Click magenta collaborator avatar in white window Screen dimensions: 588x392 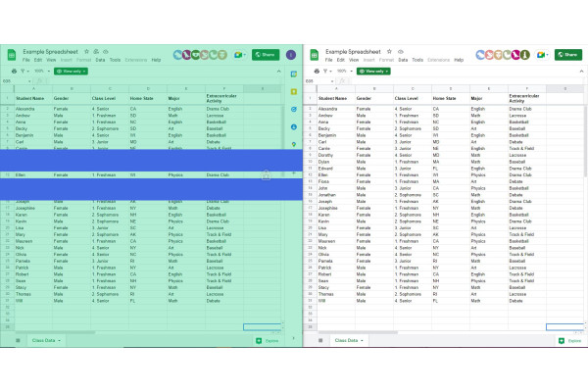pos(516,55)
